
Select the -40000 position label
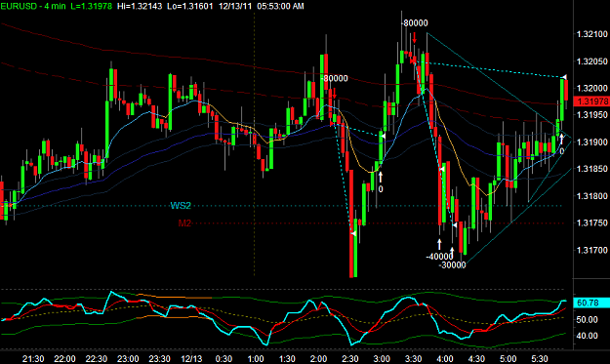click(x=439, y=257)
